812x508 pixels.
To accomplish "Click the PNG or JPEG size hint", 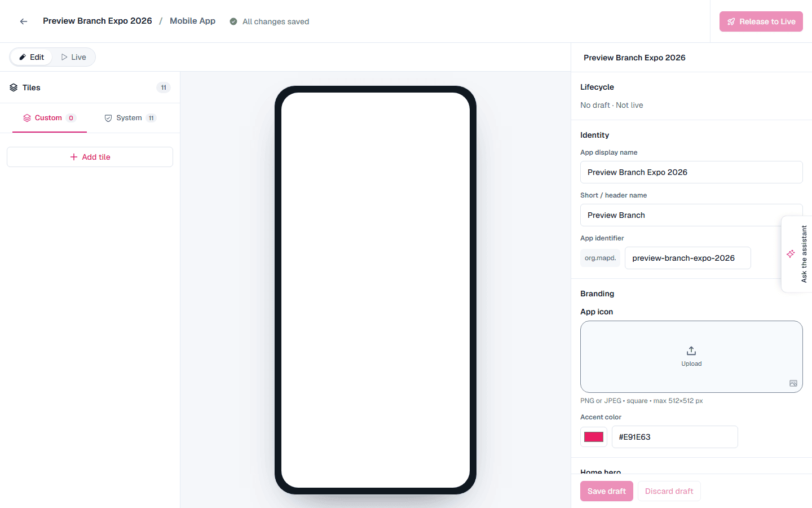I will [642, 401].
